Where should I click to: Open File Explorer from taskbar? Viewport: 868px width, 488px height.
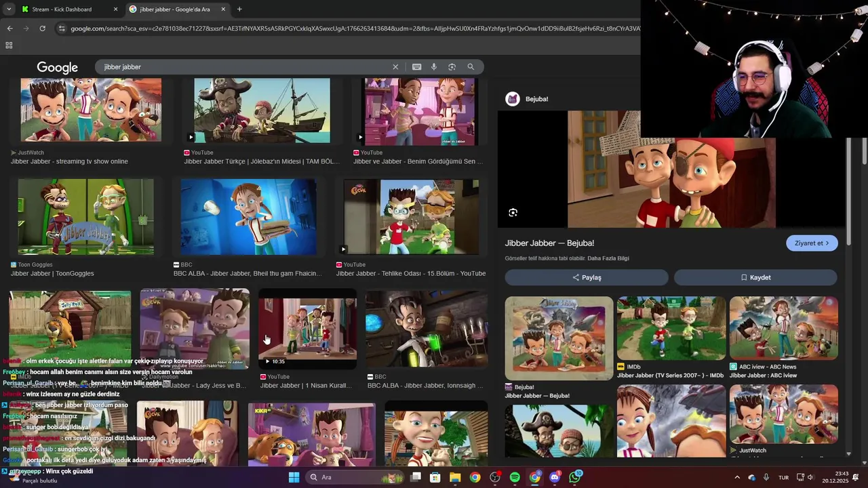click(x=455, y=477)
